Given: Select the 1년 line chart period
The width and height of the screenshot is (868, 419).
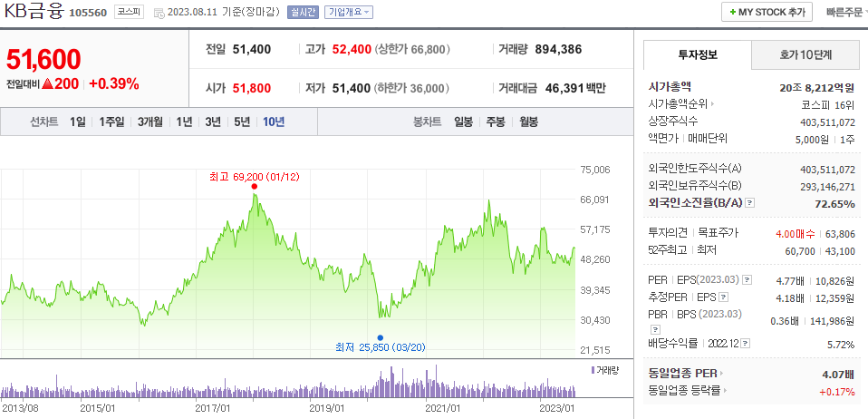Looking at the screenshot, I should [184, 122].
